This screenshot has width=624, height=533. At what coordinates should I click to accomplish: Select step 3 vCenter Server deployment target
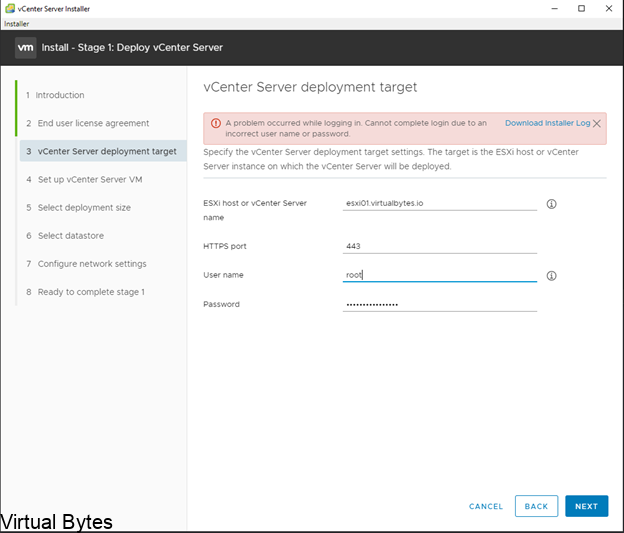click(103, 151)
